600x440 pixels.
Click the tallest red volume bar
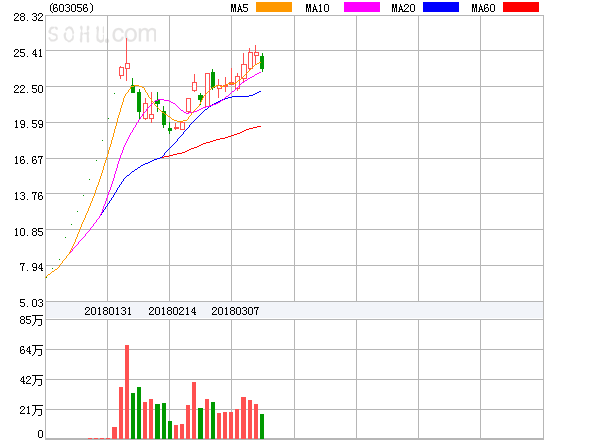tap(127, 392)
